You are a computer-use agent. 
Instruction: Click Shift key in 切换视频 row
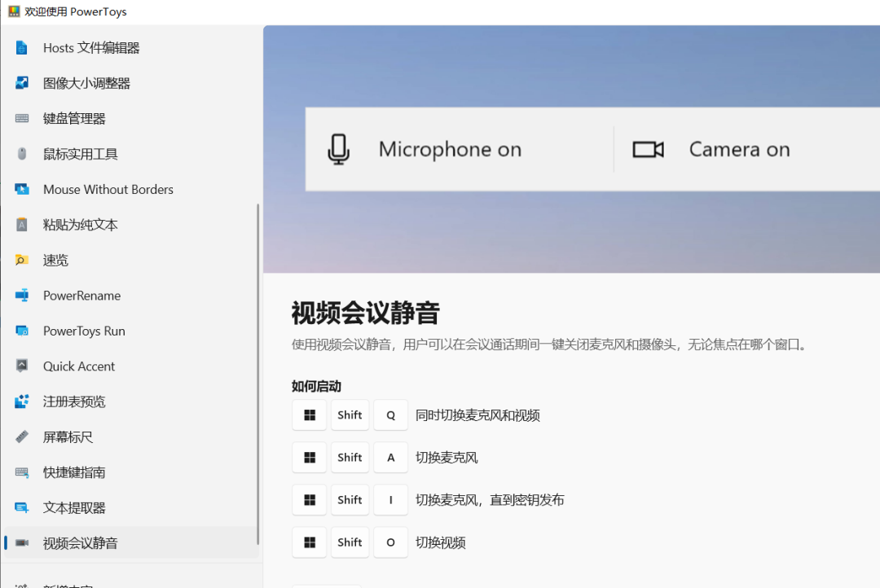point(350,542)
